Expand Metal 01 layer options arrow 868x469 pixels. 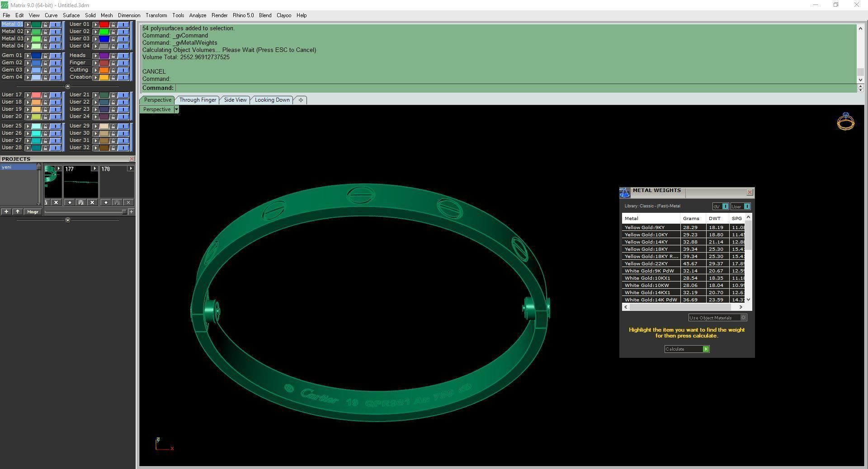point(28,24)
